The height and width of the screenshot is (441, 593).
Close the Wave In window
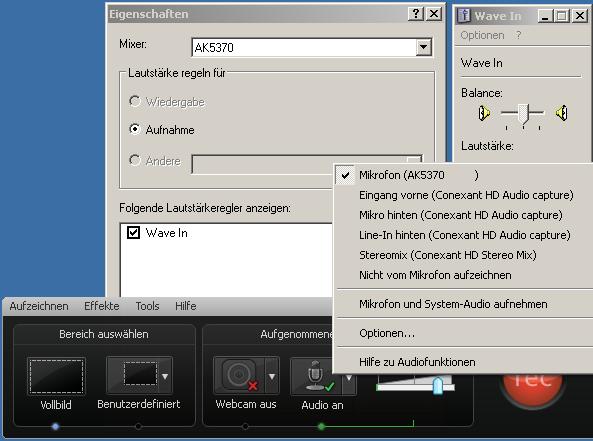(x=579, y=16)
